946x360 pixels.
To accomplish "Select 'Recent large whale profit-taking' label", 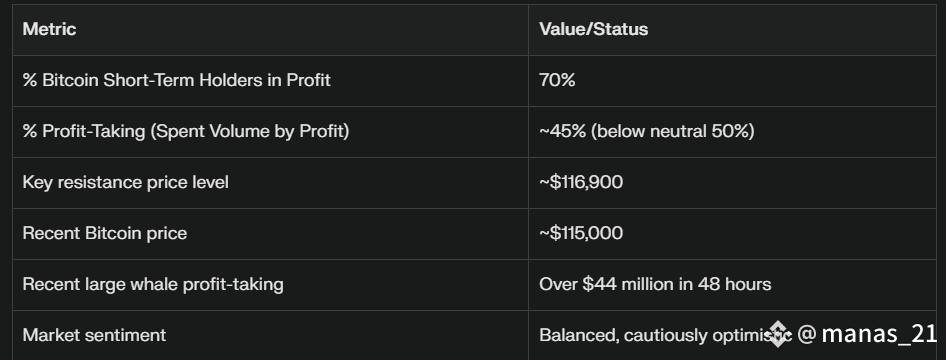I will tap(153, 284).
